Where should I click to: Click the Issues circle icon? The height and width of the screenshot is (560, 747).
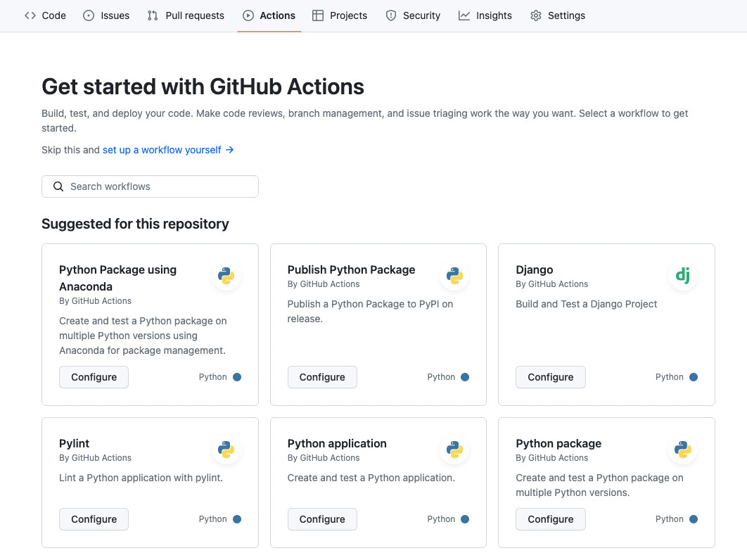89,15
